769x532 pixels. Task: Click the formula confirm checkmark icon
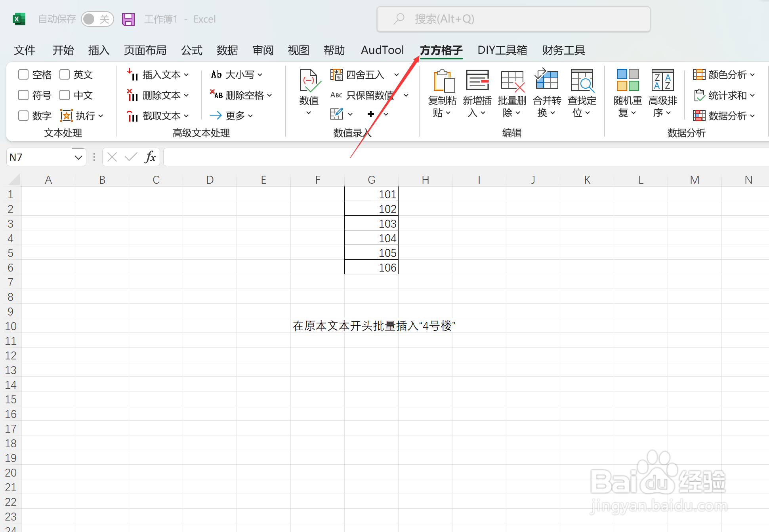131,157
